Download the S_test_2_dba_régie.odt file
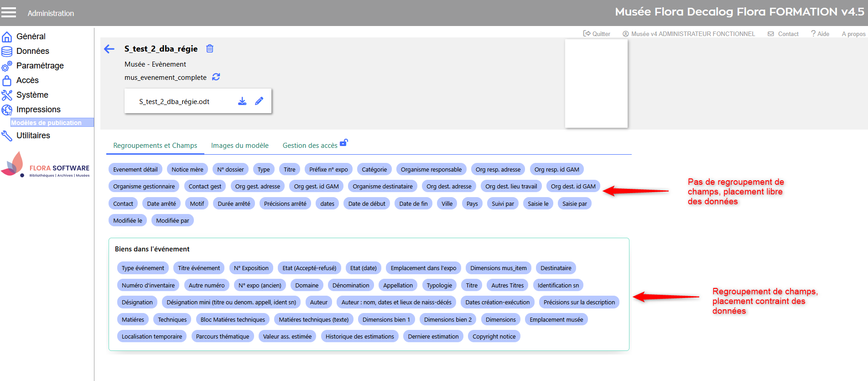Viewport: 868px width, 381px height. (x=242, y=101)
